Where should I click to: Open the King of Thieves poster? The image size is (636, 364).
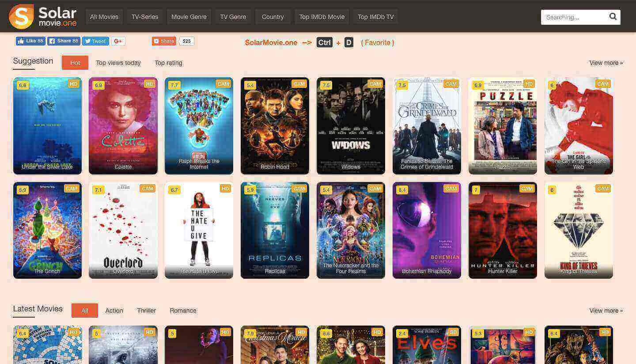579,230
